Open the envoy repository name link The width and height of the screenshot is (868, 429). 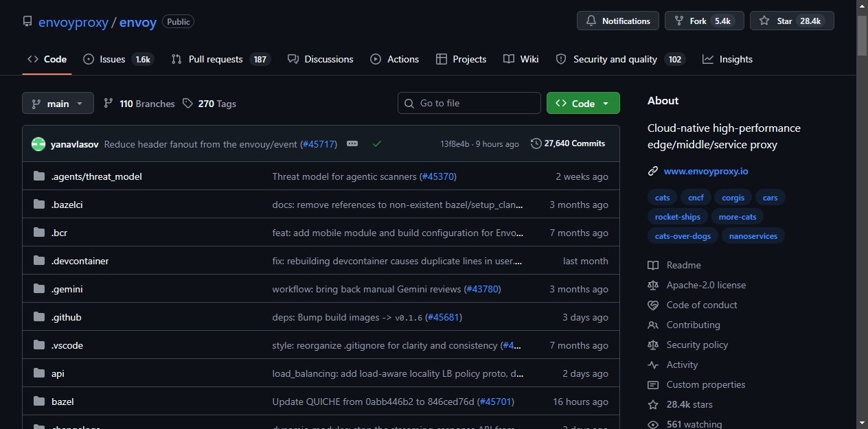(138, 21)
